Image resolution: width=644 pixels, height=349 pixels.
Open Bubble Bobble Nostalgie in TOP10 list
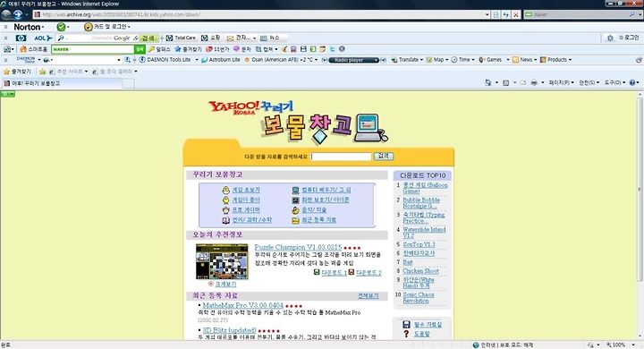(421, 203)
